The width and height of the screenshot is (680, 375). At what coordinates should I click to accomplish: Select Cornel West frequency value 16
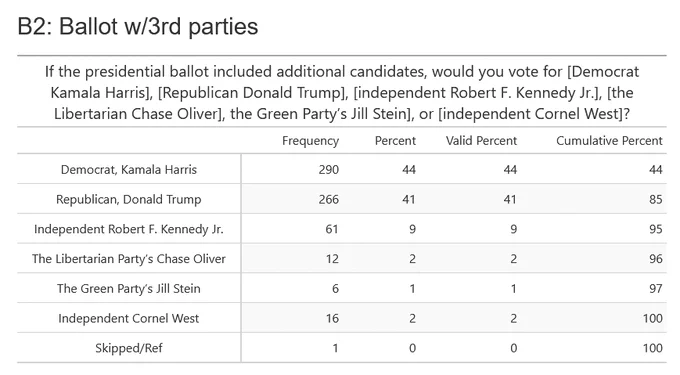pyautogui.click(x=332, y=318)
